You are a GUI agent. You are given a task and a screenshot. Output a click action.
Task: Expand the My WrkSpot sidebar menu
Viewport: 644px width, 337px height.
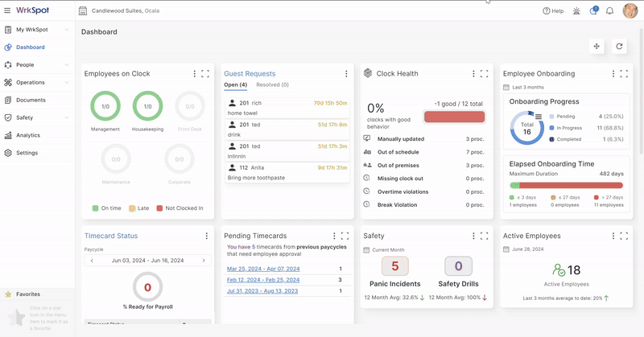(67, 30)
